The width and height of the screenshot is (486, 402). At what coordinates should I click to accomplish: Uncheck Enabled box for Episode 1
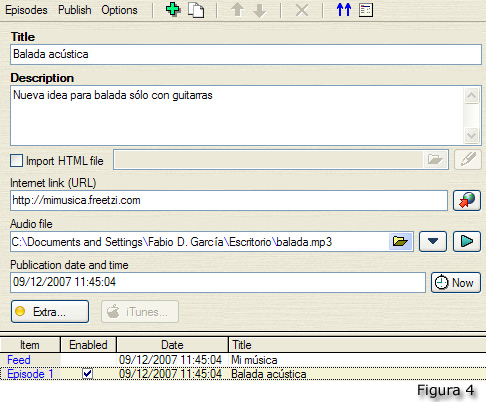click(x=88, y=374)
